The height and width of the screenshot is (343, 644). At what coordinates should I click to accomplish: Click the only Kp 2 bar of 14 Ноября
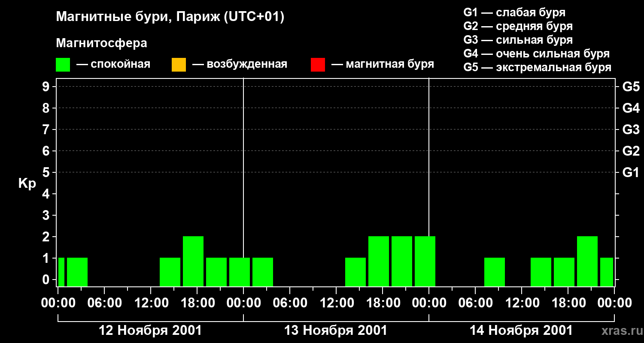click(x=587, y=261)
